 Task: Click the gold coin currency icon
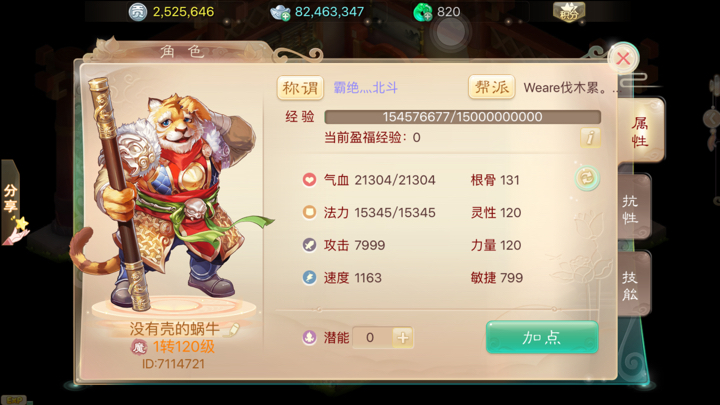[x=137, y=12]
